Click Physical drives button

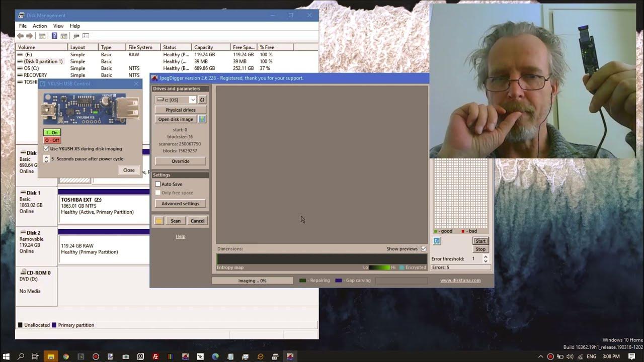point(180,110)
